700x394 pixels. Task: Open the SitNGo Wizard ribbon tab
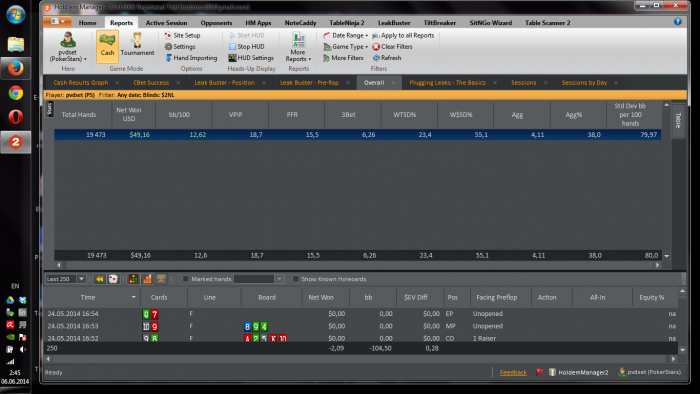point(491,23)
